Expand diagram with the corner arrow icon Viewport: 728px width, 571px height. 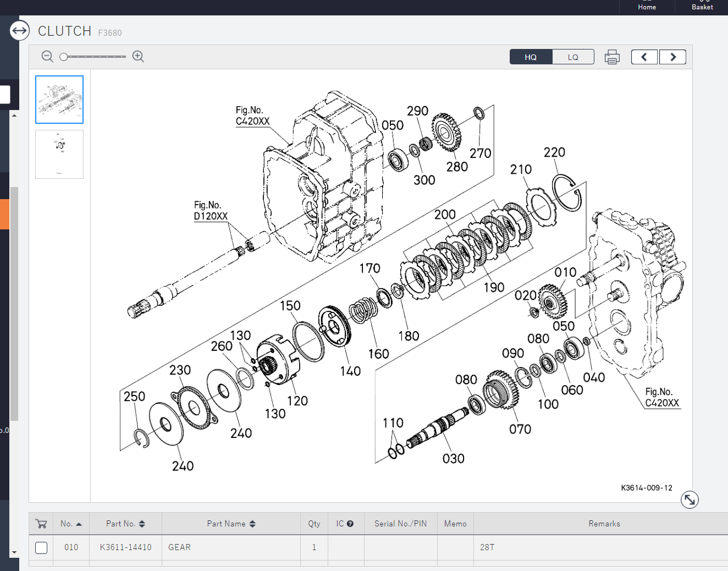pos(689,499)
